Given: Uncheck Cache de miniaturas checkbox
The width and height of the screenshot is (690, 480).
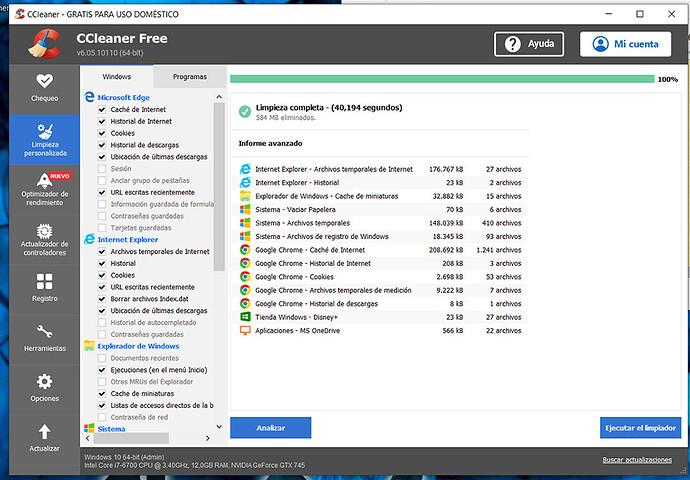Looking at the screenshot, I should pyautogui.click(x=102, y=393).
